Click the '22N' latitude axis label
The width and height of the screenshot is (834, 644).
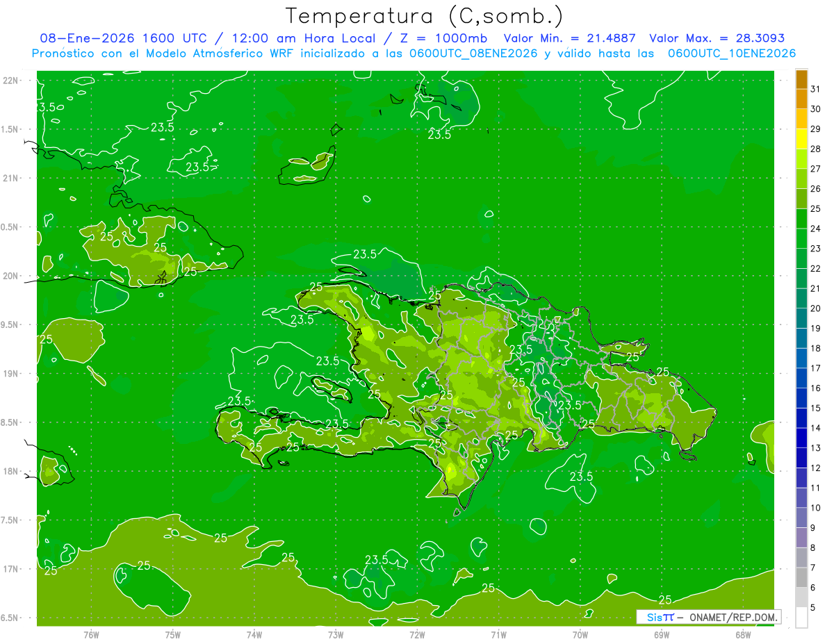click(10, 80)
